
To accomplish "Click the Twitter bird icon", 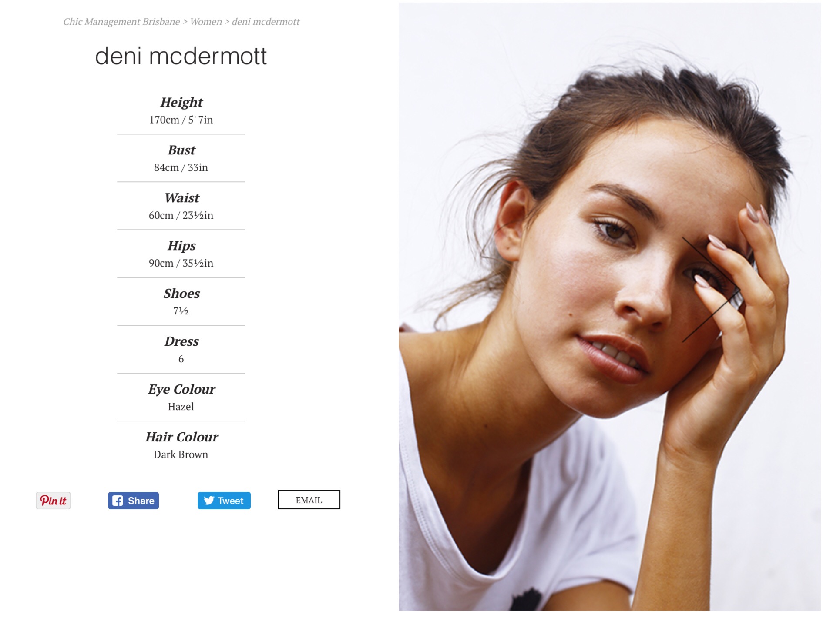I will click(209, 501).
